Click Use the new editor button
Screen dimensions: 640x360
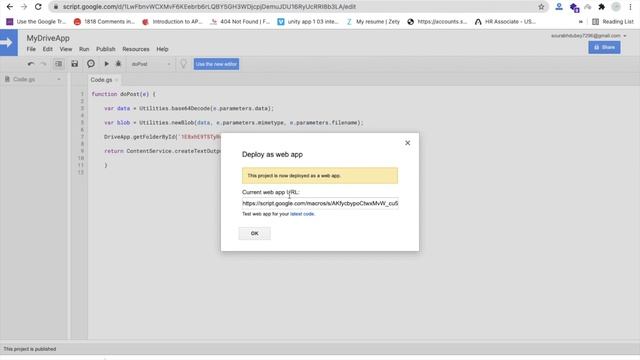(216, 64)
